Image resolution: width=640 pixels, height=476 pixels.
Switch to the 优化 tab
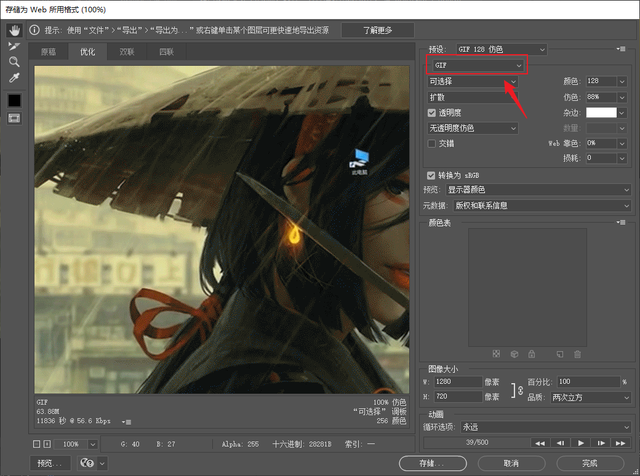click(87, 52)
